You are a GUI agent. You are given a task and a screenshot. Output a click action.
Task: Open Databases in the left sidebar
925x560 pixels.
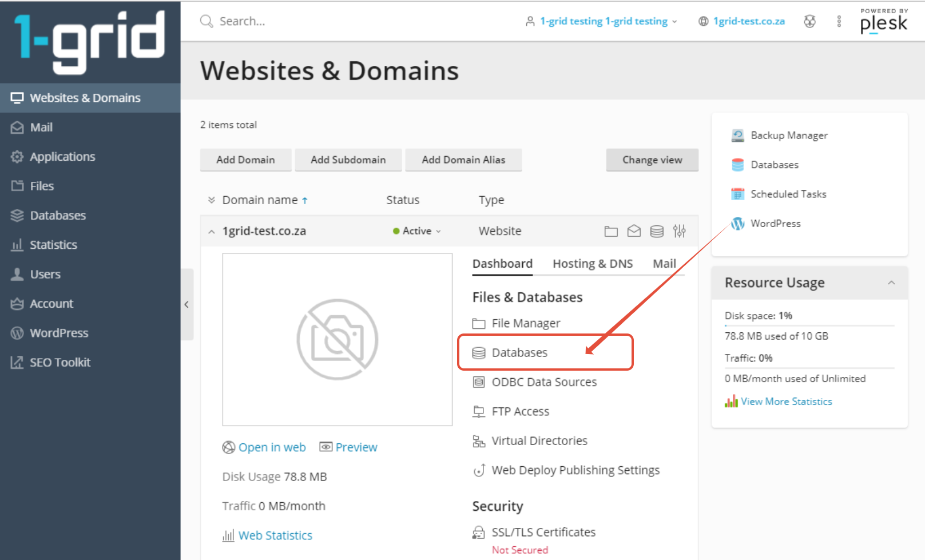[90, 216]
